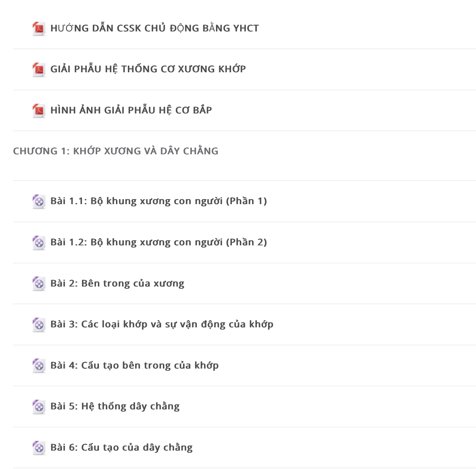Click video reel icon for Bài 1.2
476x469 pixels.
tap(39, 243)
